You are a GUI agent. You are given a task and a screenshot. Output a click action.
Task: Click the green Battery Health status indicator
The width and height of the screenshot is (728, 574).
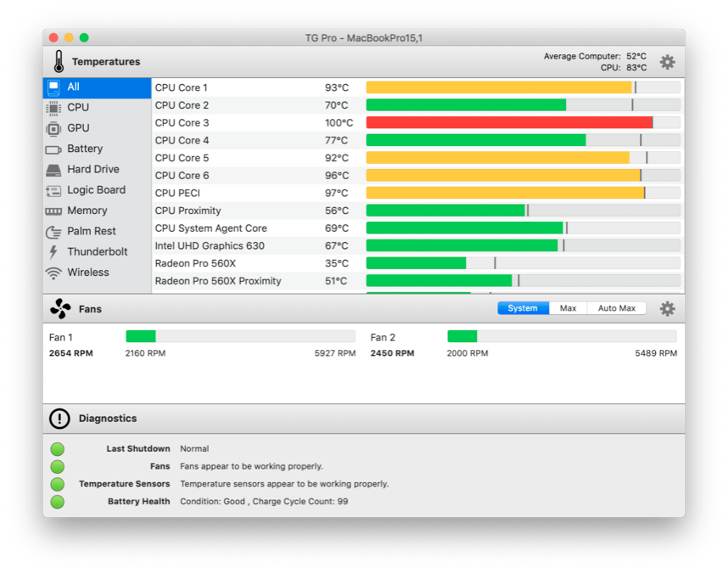click(x=58, y=502)
